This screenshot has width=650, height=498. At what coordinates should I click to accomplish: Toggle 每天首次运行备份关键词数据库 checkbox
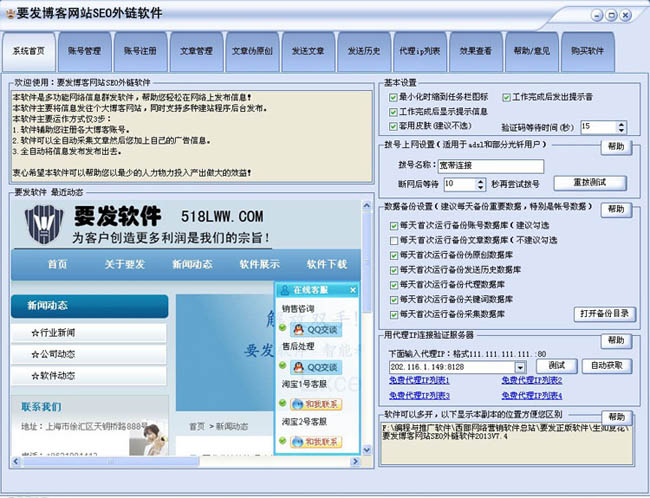[x=394, y=300]
